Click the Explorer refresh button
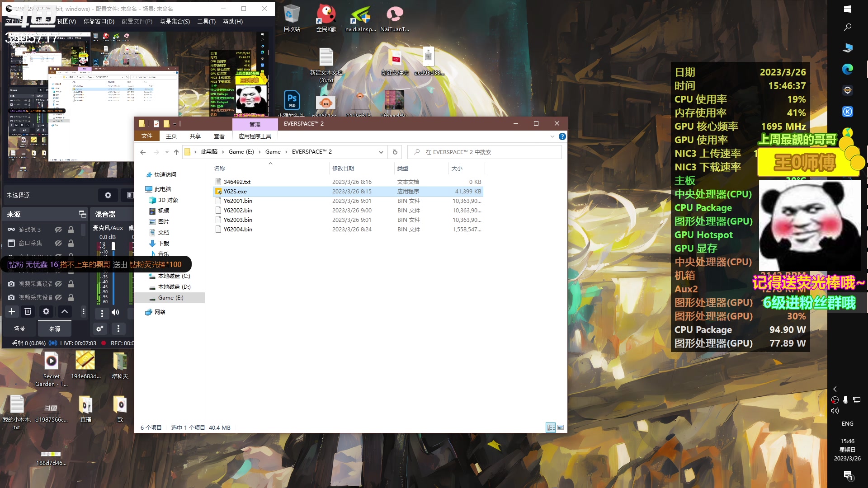 395,152
